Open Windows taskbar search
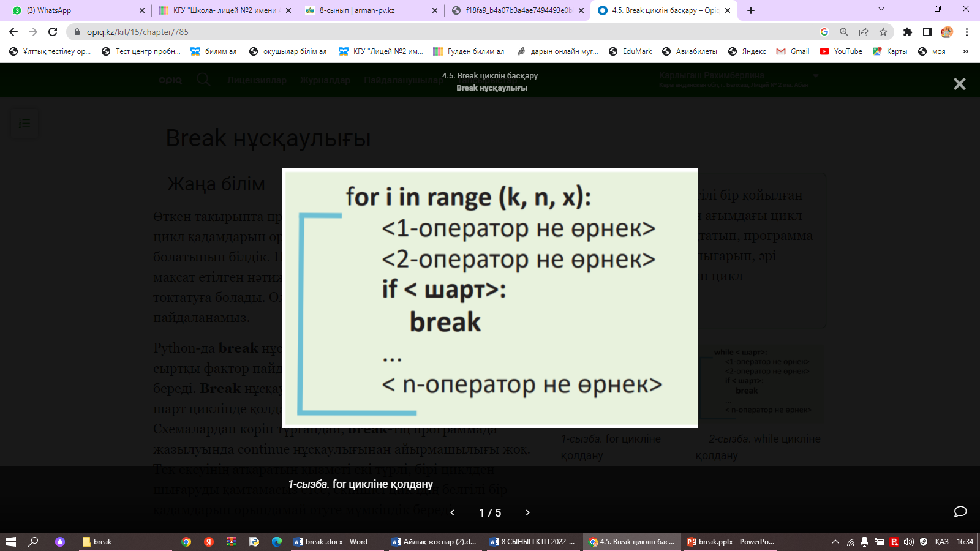The height and width of the screenshot is (551, 980). [34, 542]
